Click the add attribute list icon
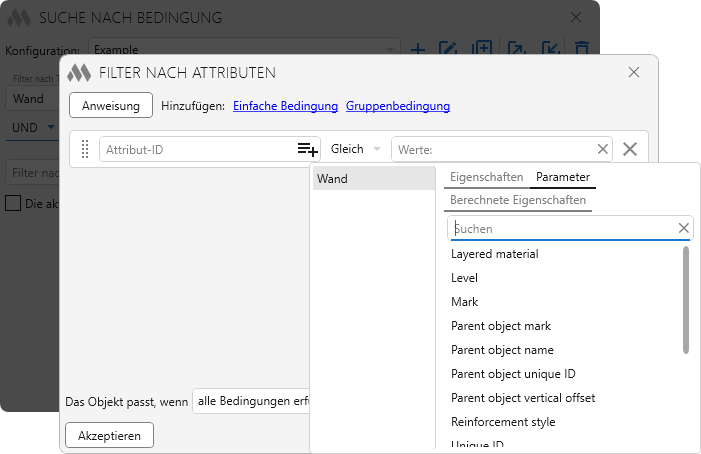Screen dimensions: 701x454 point(307,149)
